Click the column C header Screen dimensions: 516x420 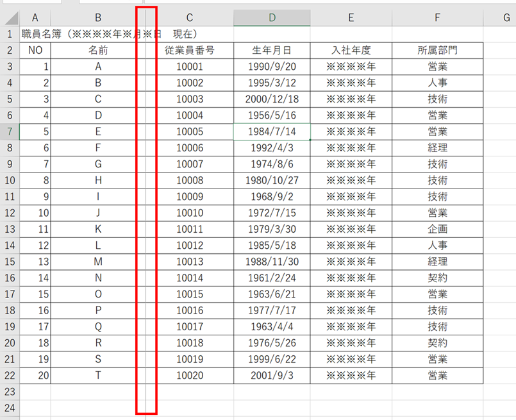pos(190,18)
